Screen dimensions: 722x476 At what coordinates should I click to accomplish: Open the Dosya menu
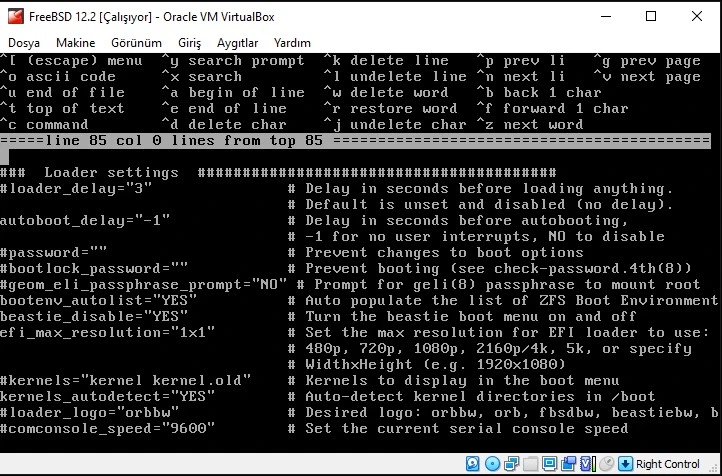coord(24,43)
